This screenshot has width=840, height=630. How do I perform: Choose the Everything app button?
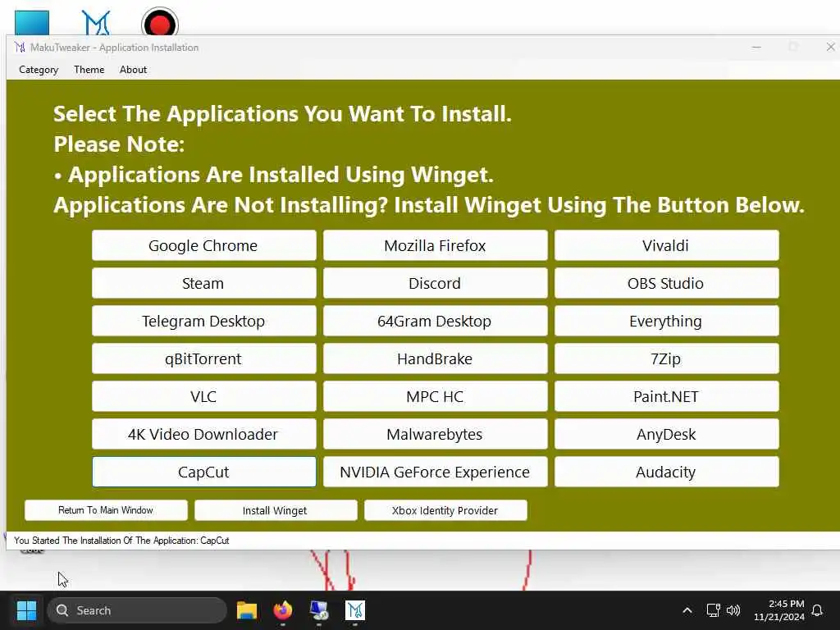[x=666, y=321]
